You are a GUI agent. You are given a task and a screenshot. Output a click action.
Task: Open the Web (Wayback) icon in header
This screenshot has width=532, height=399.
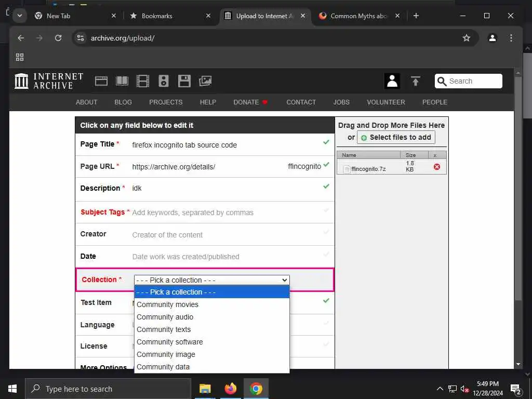point(101,81)
